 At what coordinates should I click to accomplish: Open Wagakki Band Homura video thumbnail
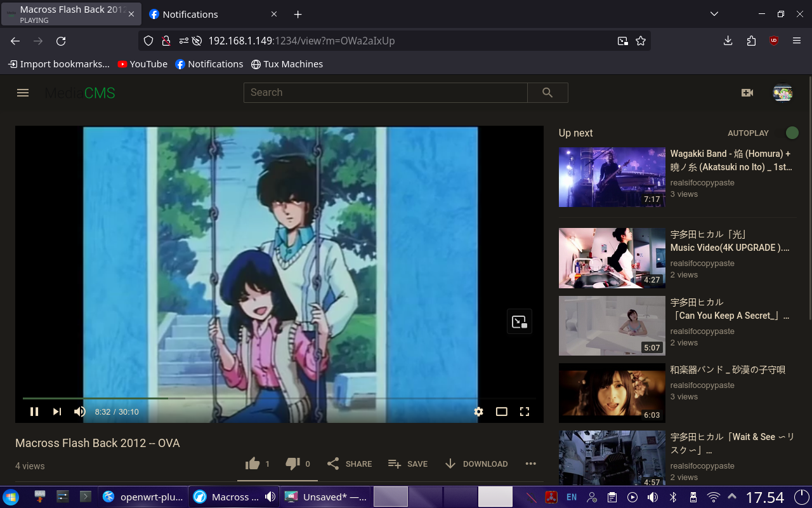(x=612, y=177)
